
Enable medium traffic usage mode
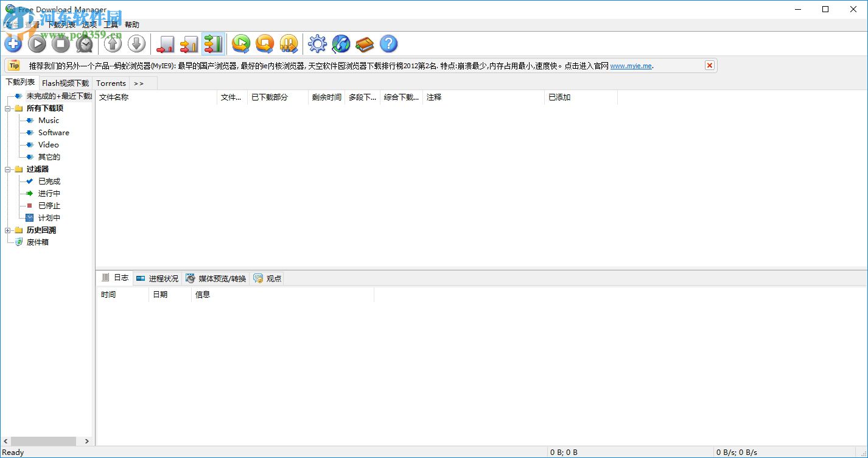(189, 43)
